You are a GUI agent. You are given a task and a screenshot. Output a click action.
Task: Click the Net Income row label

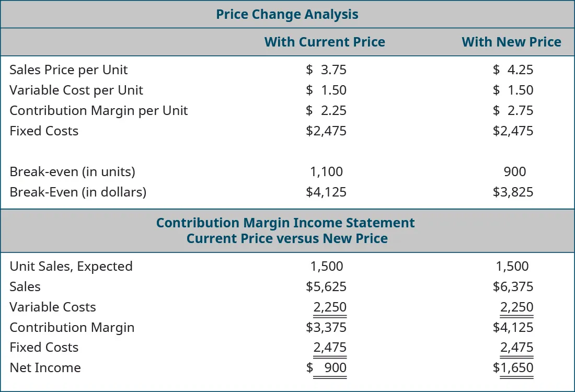[x=45, y=368]
